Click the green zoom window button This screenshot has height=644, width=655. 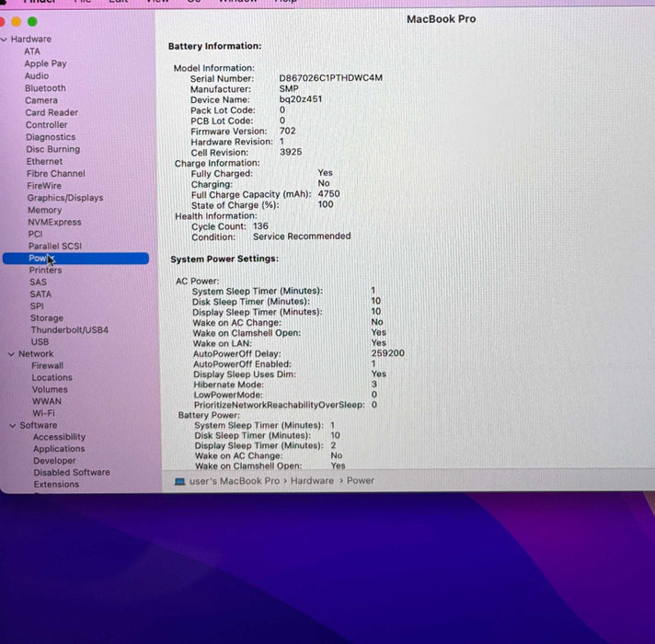(32, 22)
